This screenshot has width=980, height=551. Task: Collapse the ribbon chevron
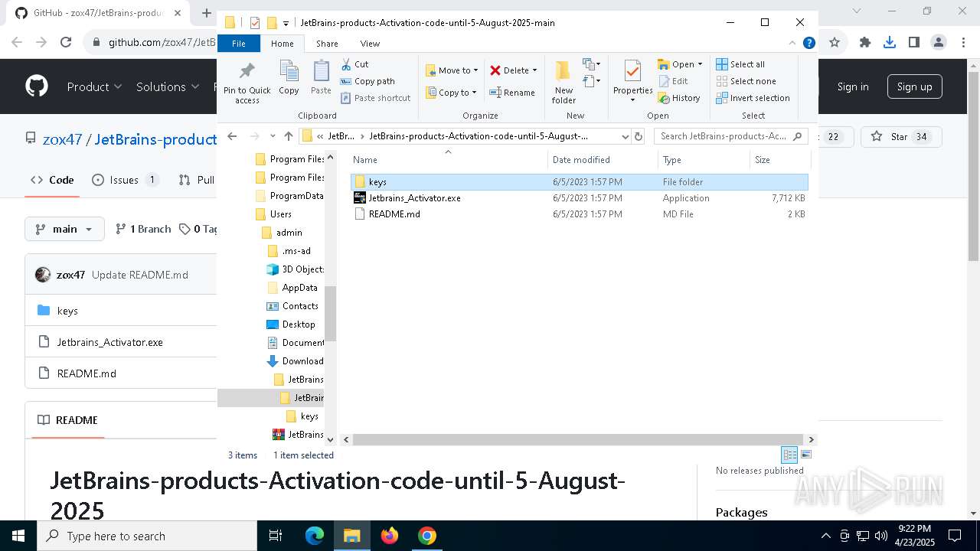(792, 44)
